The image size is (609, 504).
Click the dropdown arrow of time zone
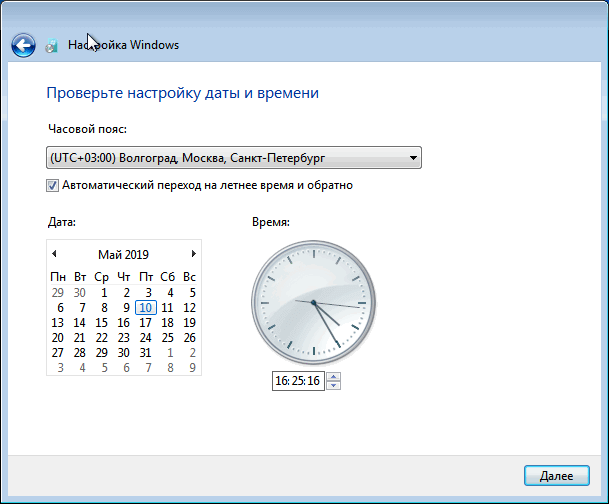click(413, 158)
